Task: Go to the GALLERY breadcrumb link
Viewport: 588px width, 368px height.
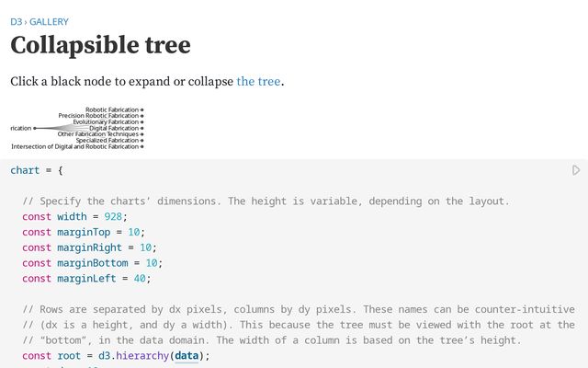Action: click(49, 21)
